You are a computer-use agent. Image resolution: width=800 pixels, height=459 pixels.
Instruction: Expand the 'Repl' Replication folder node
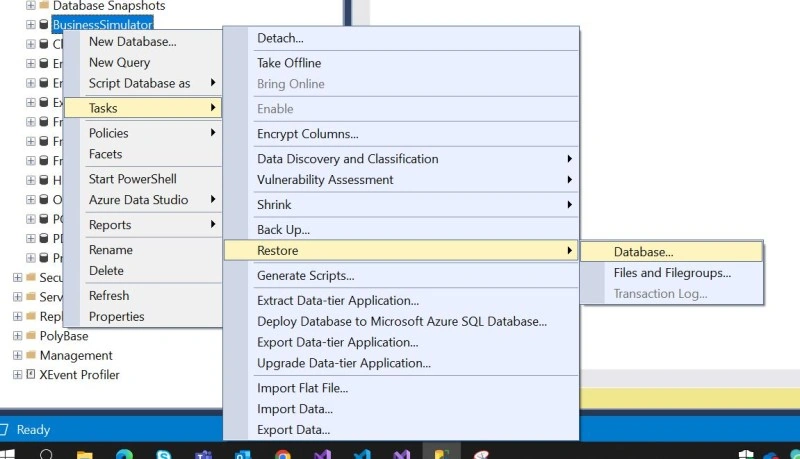point(17,316)
